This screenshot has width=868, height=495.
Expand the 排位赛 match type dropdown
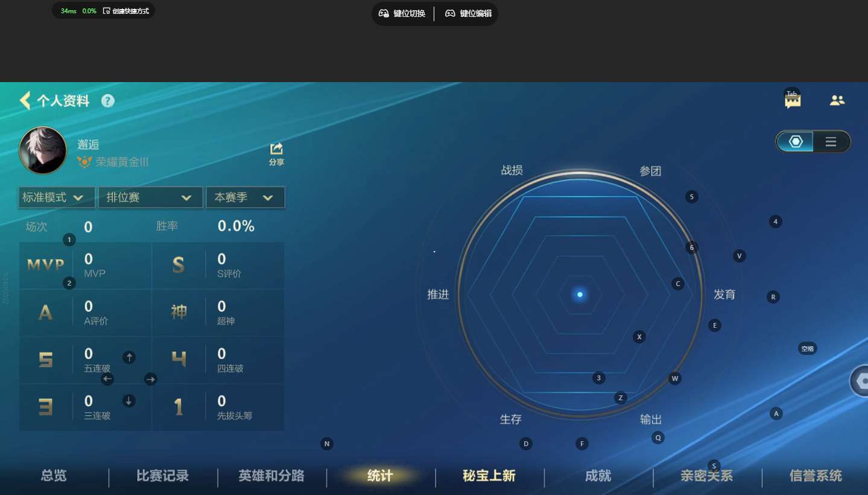coord(150,197)
